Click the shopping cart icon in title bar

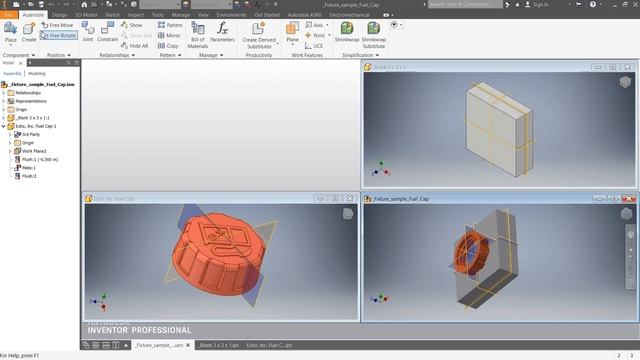578,4
